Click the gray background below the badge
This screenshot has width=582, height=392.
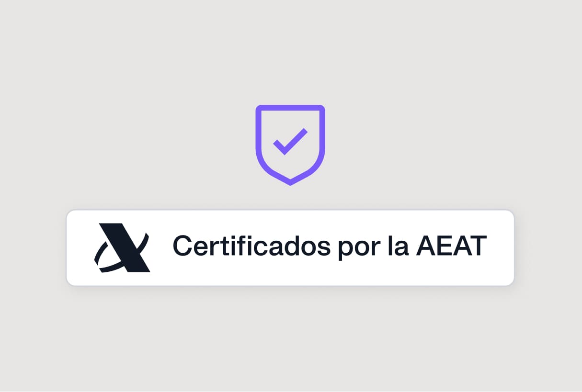click(x=290, y=337)
